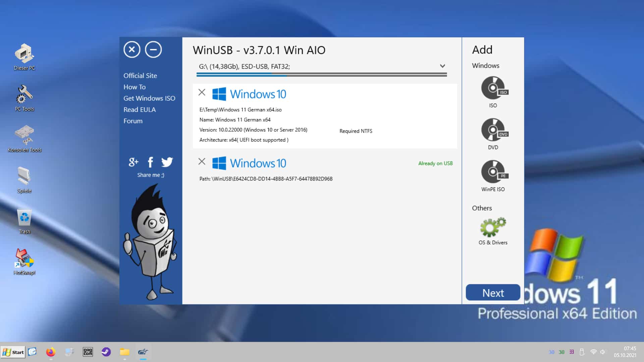Image resolution: width=644 pixels, height=362 pixels.
Task: Click the USB drive capacity usage bar
Action: 322,75
